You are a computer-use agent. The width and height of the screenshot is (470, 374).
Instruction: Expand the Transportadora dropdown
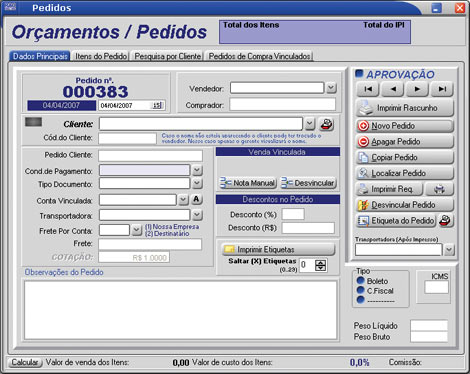point(197,215)
